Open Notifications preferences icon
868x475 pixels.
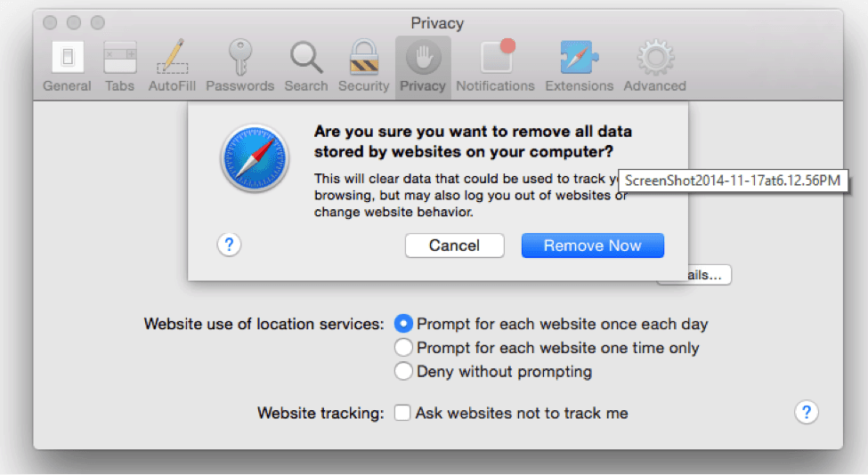[496, 67]
